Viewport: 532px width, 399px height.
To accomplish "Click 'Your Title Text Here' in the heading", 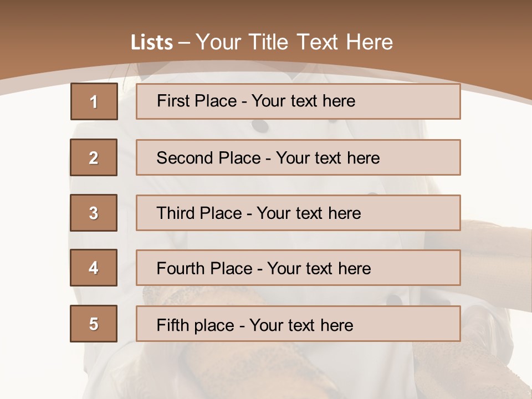I will pyautogui.click(x=294, y=42).
